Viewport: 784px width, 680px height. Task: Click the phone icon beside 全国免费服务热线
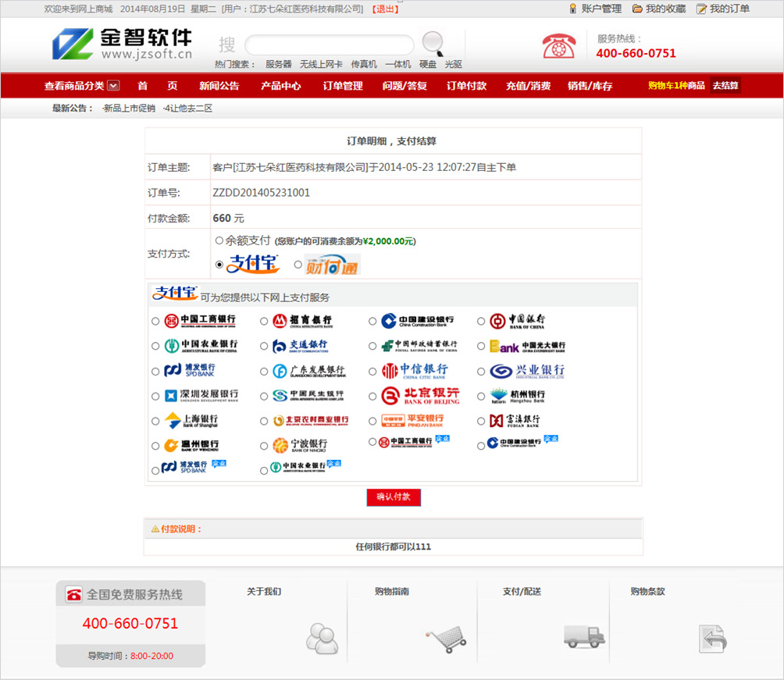[x=73, y=594]
